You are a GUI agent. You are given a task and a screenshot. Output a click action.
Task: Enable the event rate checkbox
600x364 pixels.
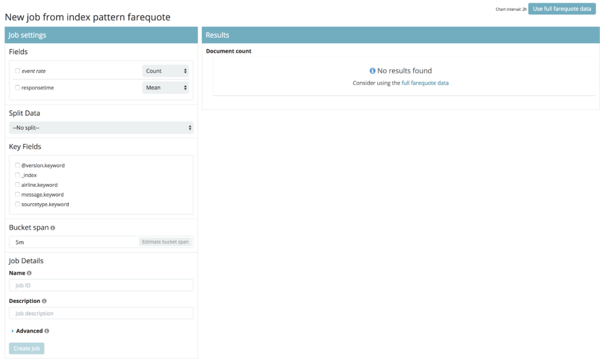17,71
